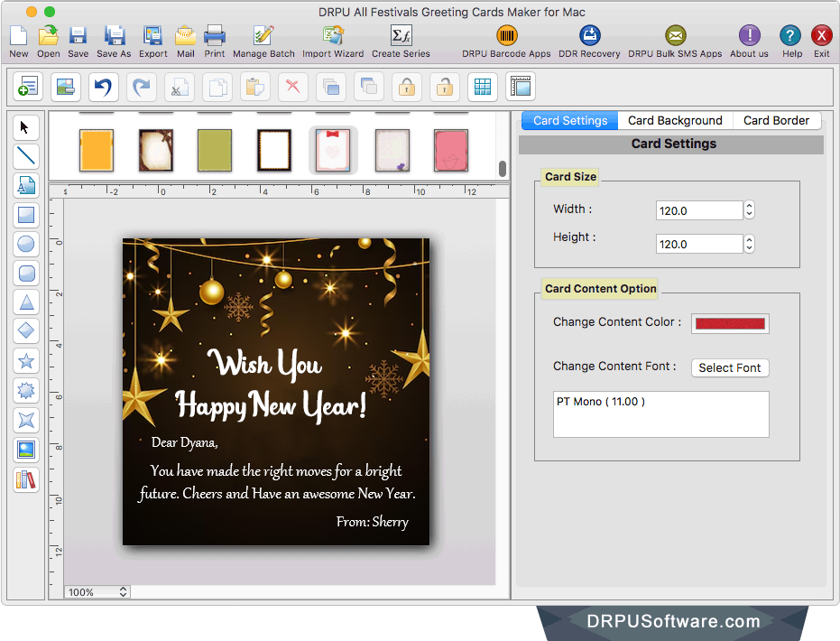Lock the selected object

coord(406,87)
